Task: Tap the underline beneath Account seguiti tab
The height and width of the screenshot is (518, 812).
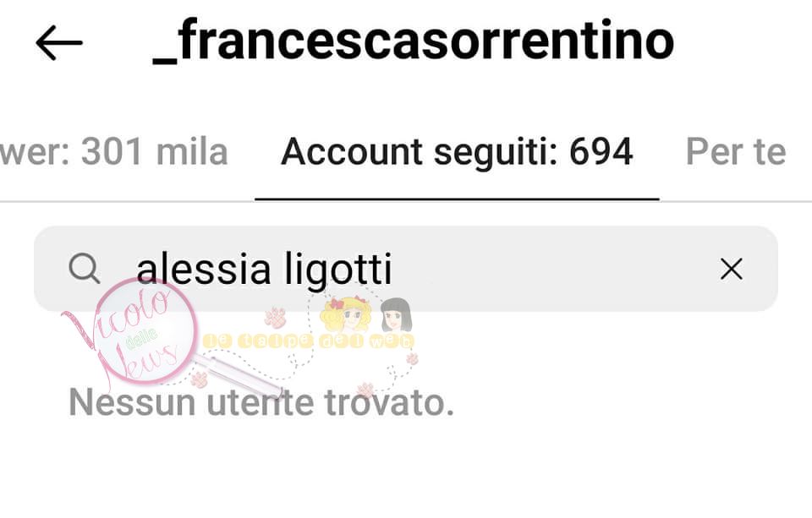Action: 457,199
